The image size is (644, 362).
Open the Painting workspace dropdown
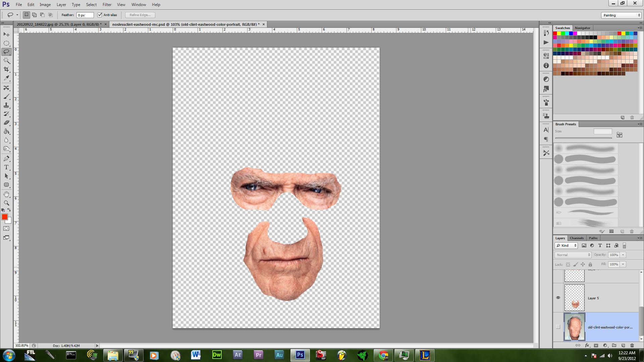tap(621, 15)
